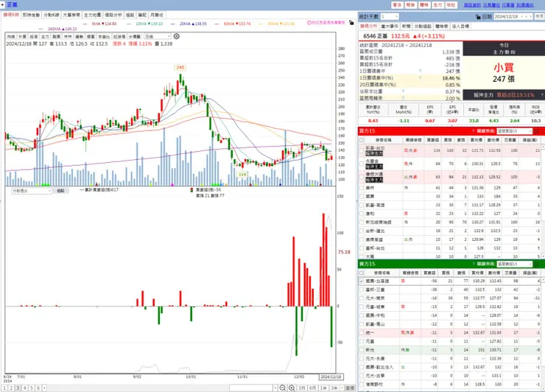Step date backward with first arrow in date box
Screen dimensions: 545x392
coord(521,16)
